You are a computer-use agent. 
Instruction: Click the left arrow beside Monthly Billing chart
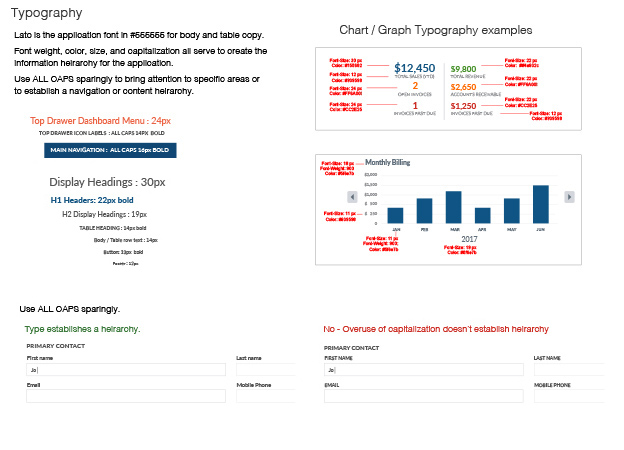[352, 196]
